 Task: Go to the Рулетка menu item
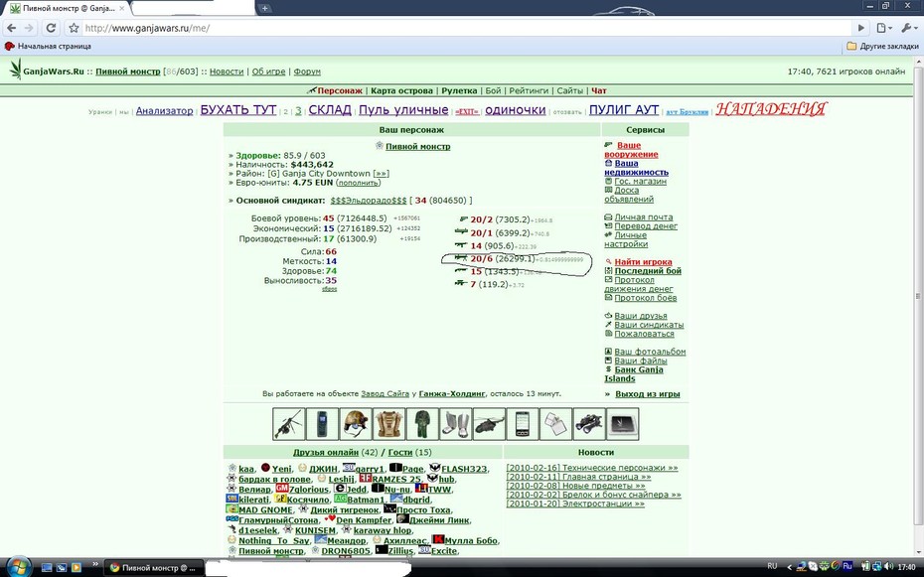point(459,90)
